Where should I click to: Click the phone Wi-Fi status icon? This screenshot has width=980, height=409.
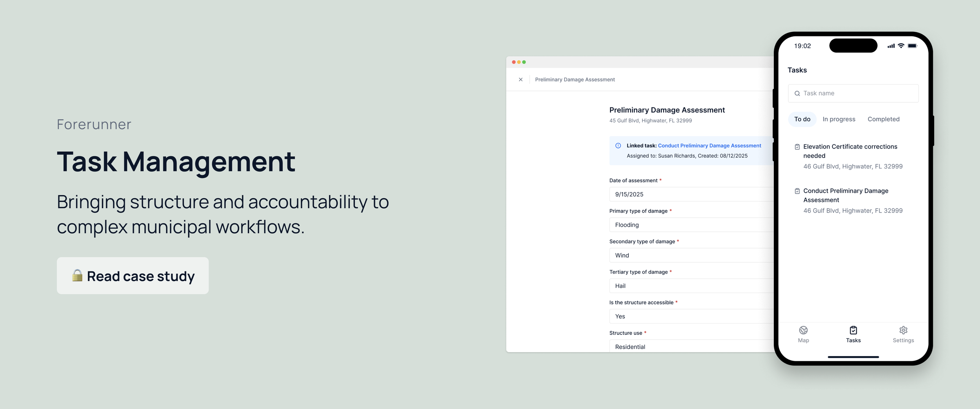(x=901, y=45)
